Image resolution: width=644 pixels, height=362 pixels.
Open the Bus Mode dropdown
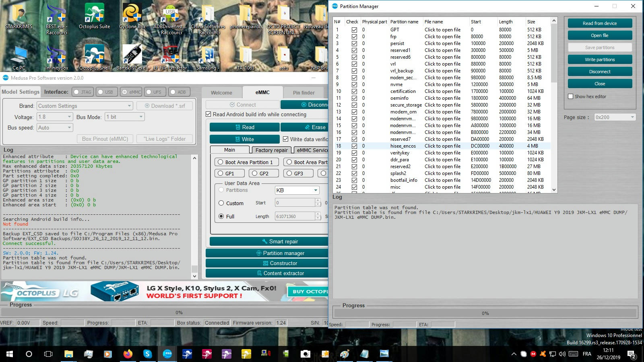pyautogui.click(x=125, y=117)
